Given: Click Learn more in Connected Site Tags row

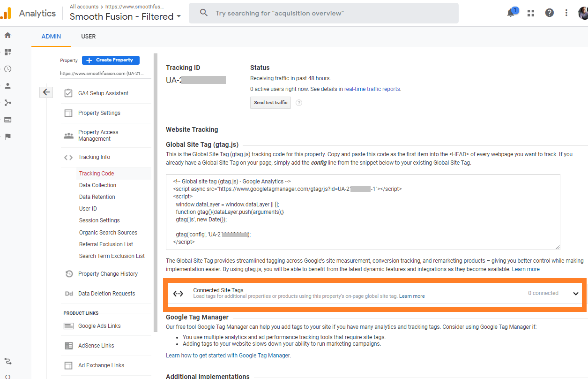Looking at the screenshot, I should (x=412, y=296).
